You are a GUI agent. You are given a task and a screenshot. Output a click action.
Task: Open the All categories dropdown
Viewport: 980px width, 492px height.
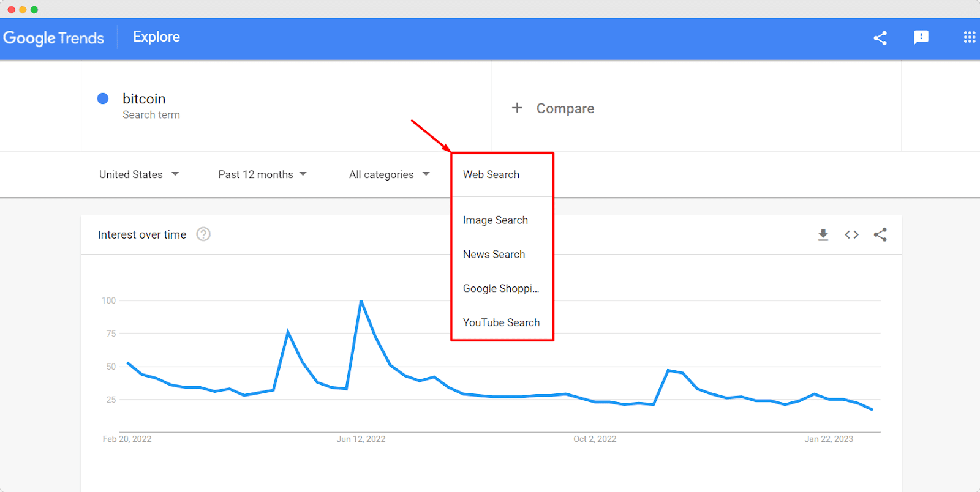pyautogui.click(x=389, y=174)
